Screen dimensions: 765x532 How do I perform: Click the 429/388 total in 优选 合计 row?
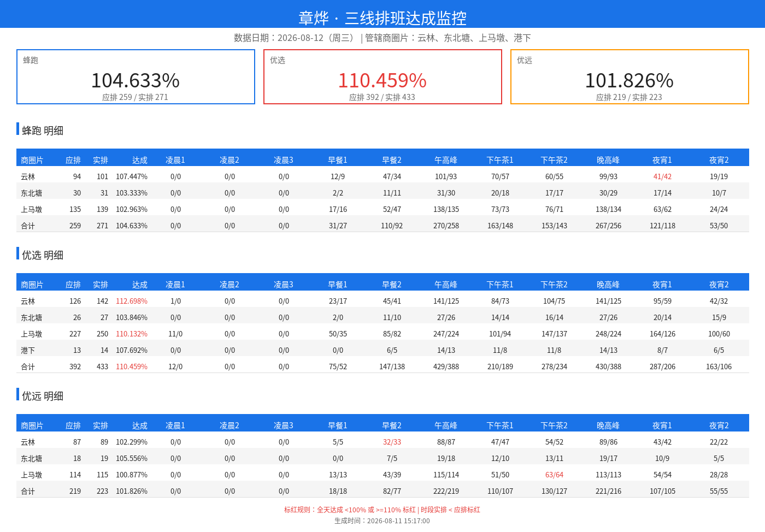coord(446,367)
